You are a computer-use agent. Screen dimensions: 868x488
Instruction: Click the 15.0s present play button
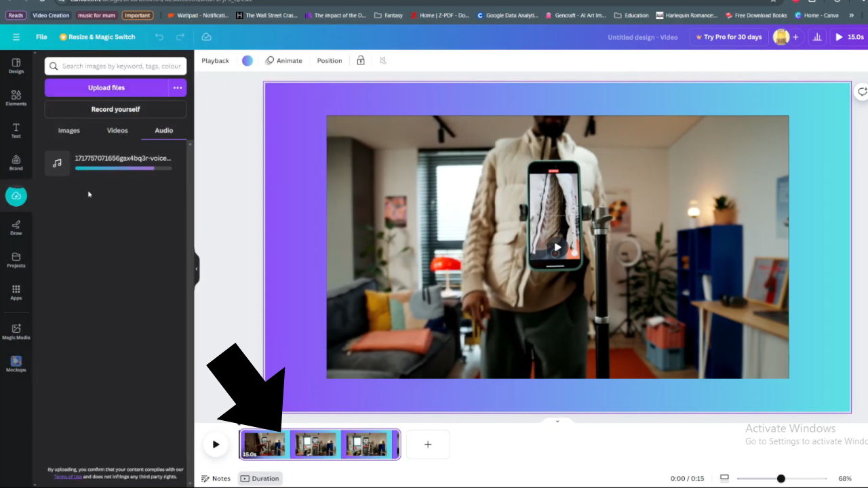[849, 37]
